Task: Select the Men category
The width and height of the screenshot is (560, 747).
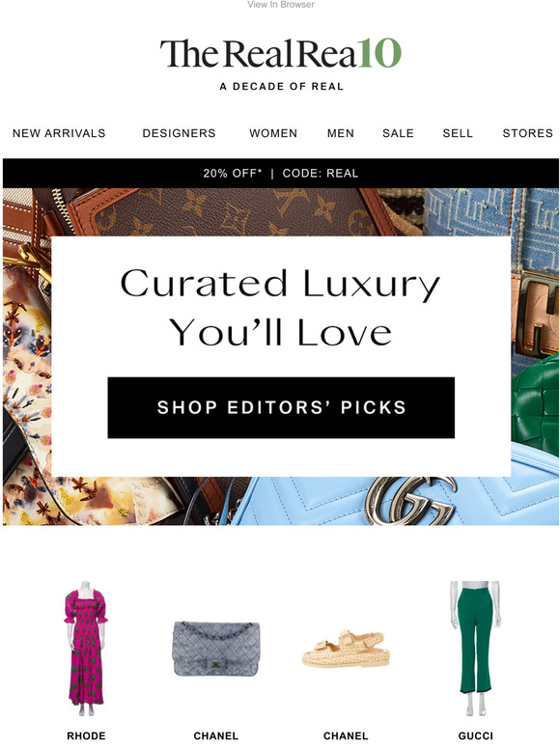Action: [340, 133]
